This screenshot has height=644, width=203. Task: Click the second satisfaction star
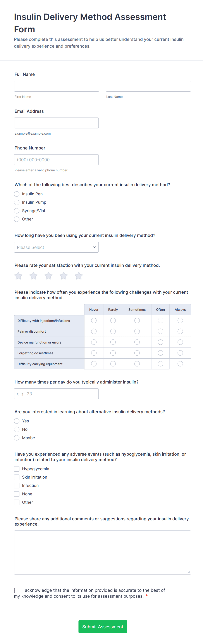tap(33, 276)
